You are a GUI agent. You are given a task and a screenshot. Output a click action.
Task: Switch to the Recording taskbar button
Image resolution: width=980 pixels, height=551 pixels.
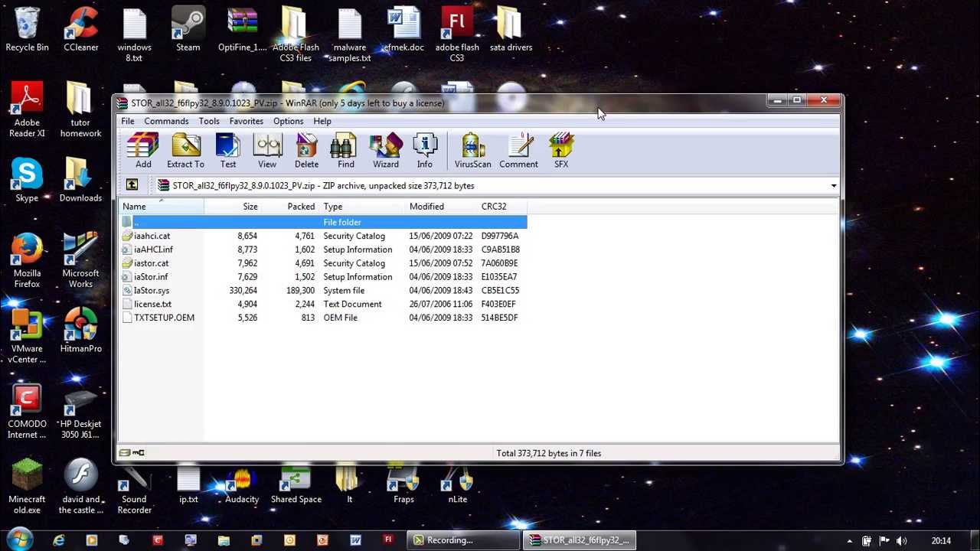point(463,540)
